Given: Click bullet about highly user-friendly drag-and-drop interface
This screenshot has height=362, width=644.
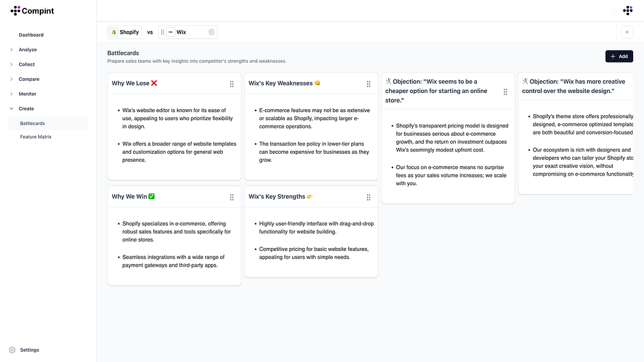Looking at the screenshot, I should (317, 227).
